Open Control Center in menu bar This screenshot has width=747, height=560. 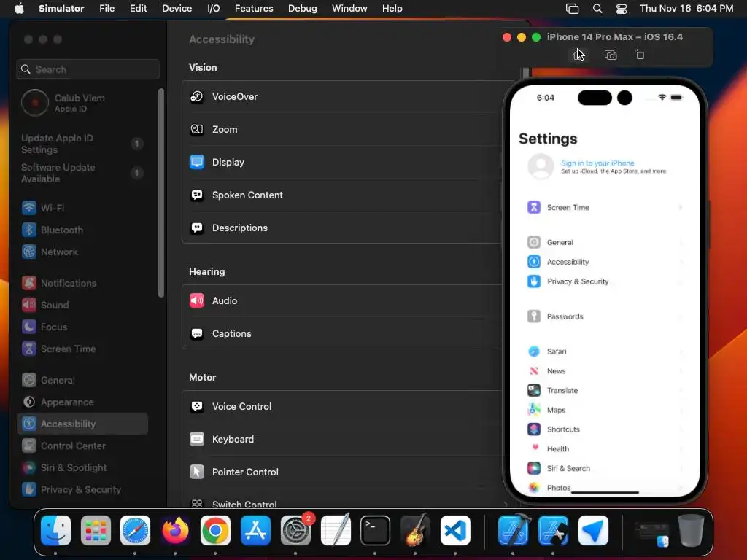coord(622,9)
